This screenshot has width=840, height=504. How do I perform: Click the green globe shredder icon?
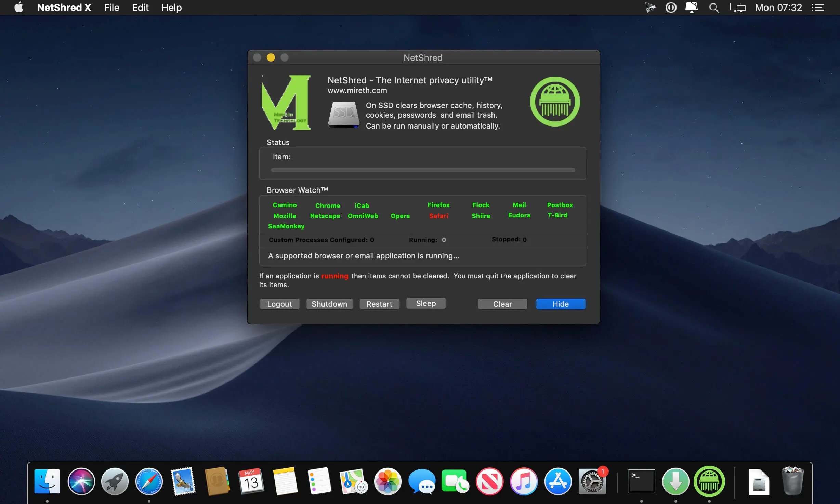coord(554,102)
